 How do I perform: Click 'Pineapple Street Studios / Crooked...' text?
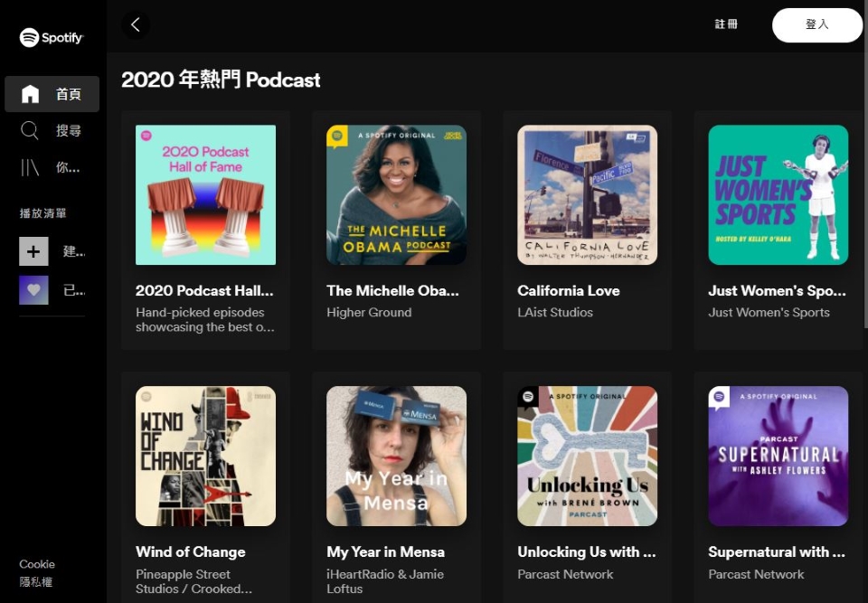(x=193, y=581)
